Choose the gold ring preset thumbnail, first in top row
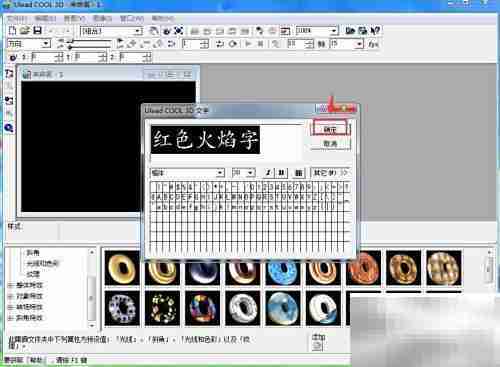Image resolution: width=500 pixels, height=367 pixels. point(122,268)
